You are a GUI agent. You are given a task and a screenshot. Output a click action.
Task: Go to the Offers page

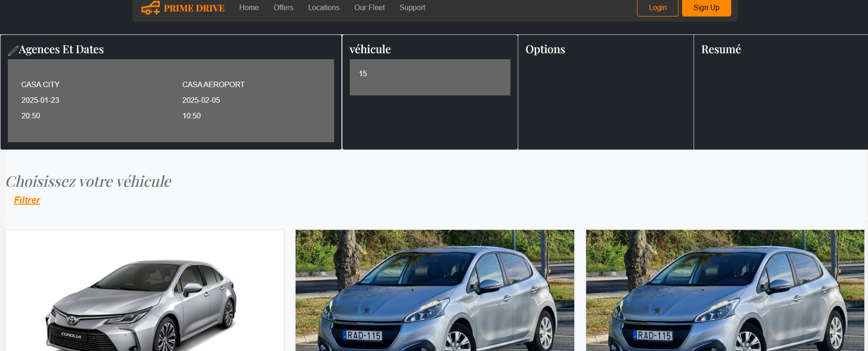point(283,8)
